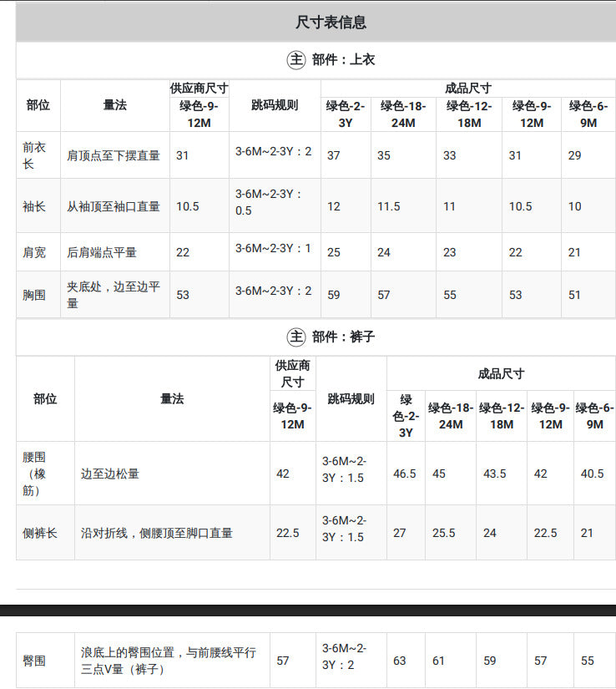Click the 腰围 value 46.5 cell

pyautogui.click(x=406, y=474)
